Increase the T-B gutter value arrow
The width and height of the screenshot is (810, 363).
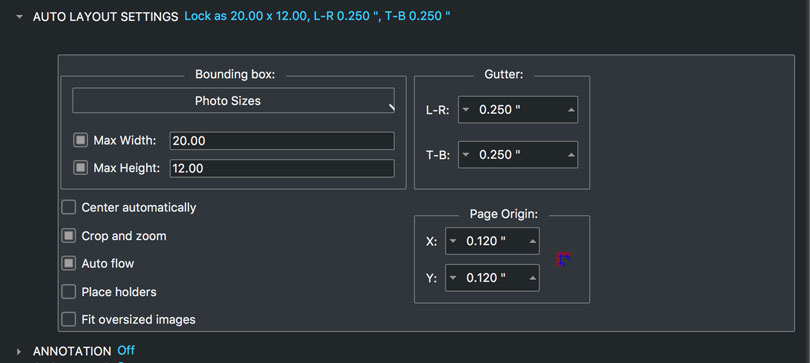570,155
